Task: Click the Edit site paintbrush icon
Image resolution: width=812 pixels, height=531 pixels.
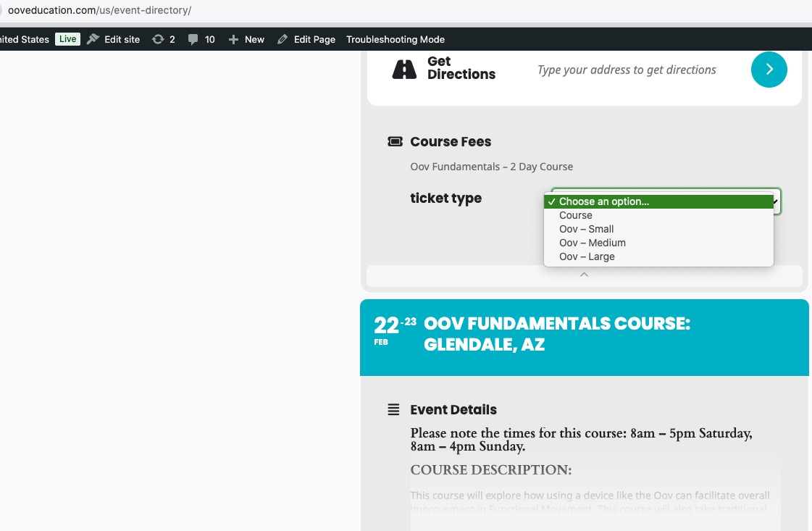Action: [93, 39]
